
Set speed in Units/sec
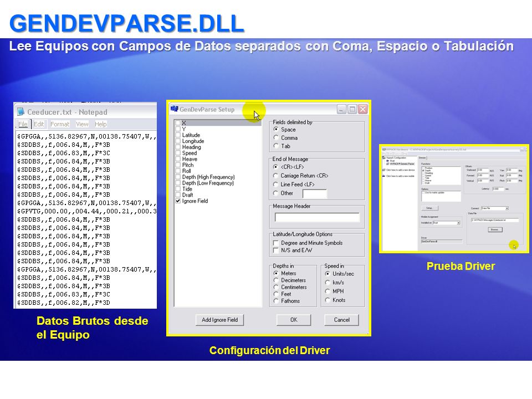coord(328,274)
